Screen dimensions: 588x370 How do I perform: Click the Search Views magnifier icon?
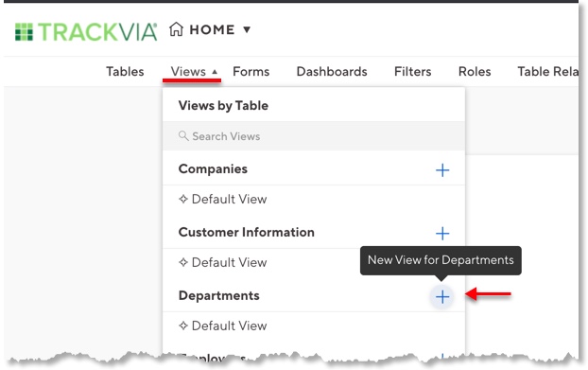183,136
